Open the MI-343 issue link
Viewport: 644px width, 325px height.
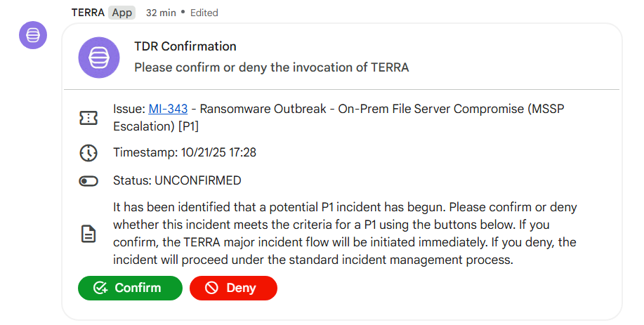point(168,109)
